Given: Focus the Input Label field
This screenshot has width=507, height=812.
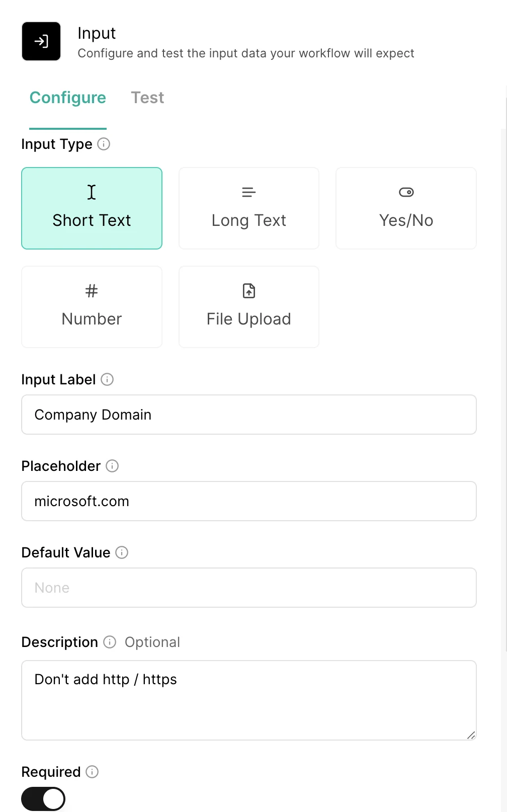Looking at the screenshot, I should click(249, 415).
